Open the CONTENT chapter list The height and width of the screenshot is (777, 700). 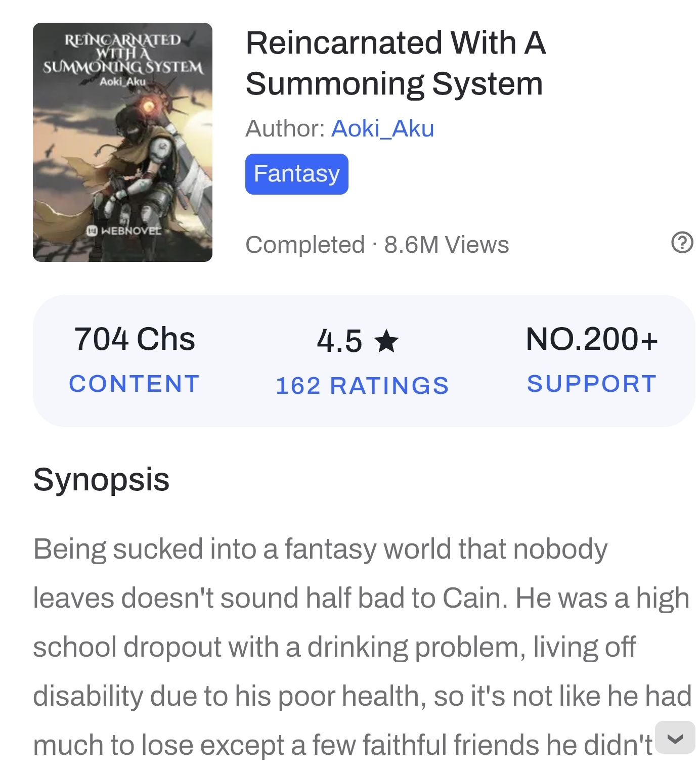click(x=135, y=384)
